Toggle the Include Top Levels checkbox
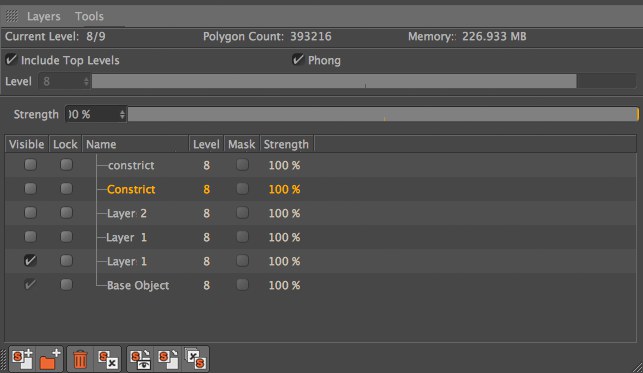The height and width of the screenshot is (373, 643). [x=11, y=59]
